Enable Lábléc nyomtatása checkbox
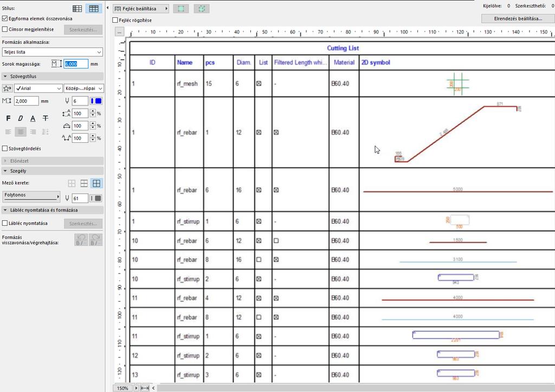Screen dimensions: 555x392 click(x=5, y=224)
